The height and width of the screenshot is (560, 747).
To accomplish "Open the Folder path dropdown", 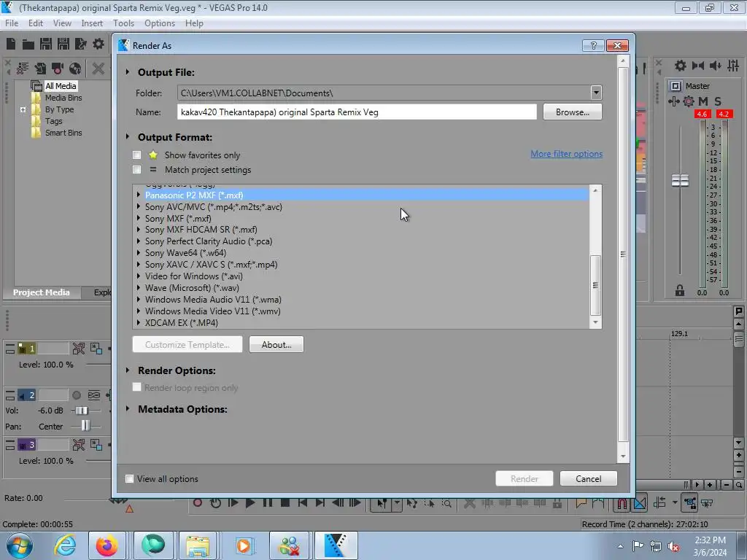I will click(596, 93).
